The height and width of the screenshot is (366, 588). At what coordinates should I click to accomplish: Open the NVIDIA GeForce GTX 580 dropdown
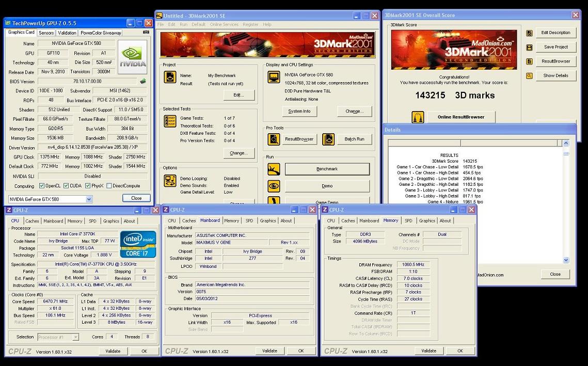click(89, 199)
